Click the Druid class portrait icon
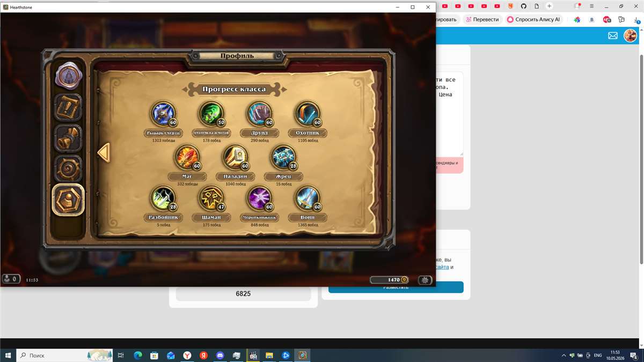The width and height of the screenshot is (644, 362). click(259, 114)
